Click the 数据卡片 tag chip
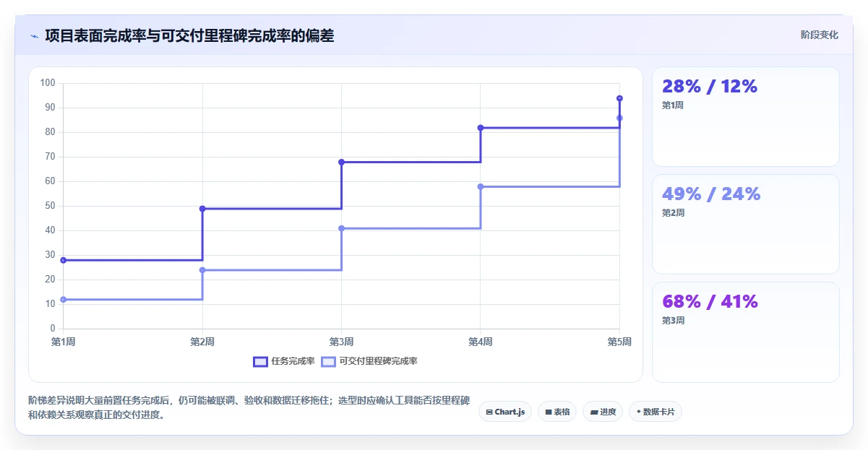 click(656, 412)
